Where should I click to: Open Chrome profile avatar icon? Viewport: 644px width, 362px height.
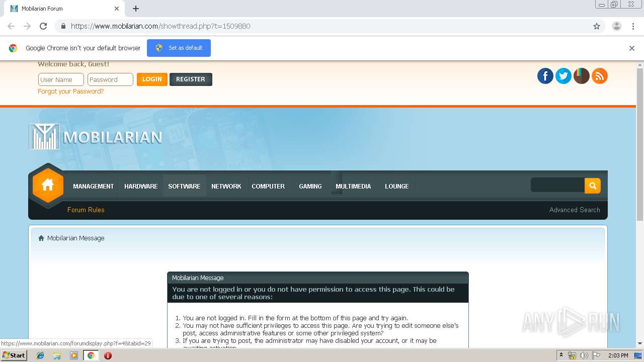[616, 26]
